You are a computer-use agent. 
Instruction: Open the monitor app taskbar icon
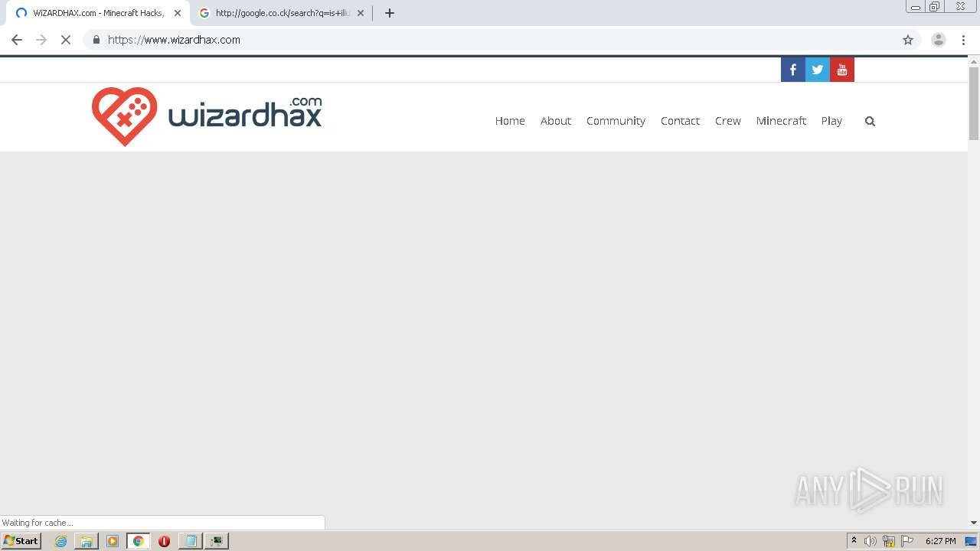217,541
